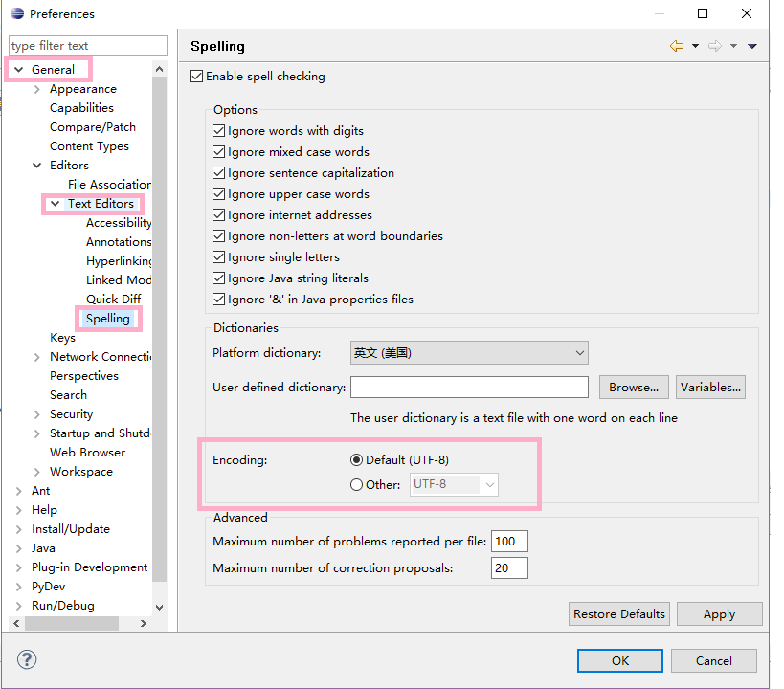This screenshot has height=689, width=784.
Task: Select Accessibility under Text Editors
Action: [119, 223]
